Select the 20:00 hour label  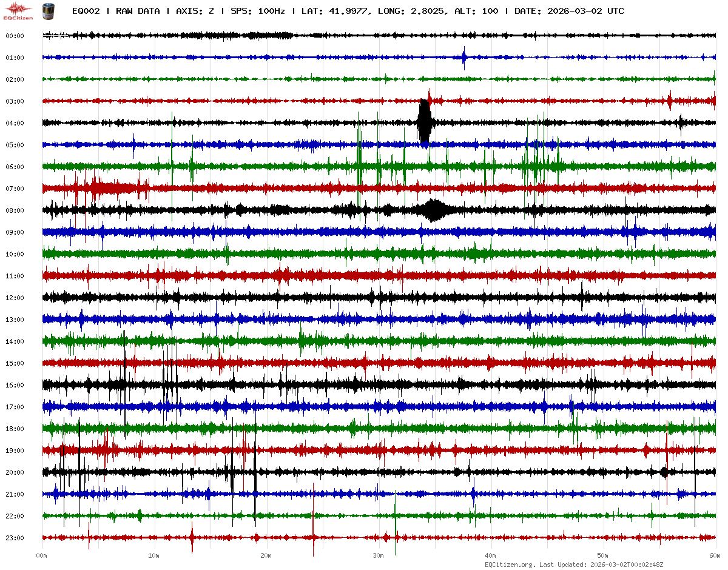pyautogui.click(x=15, y=472)
